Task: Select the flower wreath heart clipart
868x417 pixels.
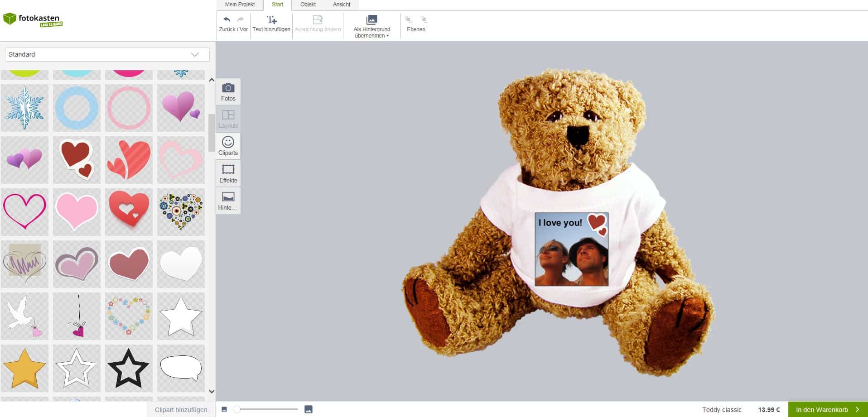Action: click(129, 316)
